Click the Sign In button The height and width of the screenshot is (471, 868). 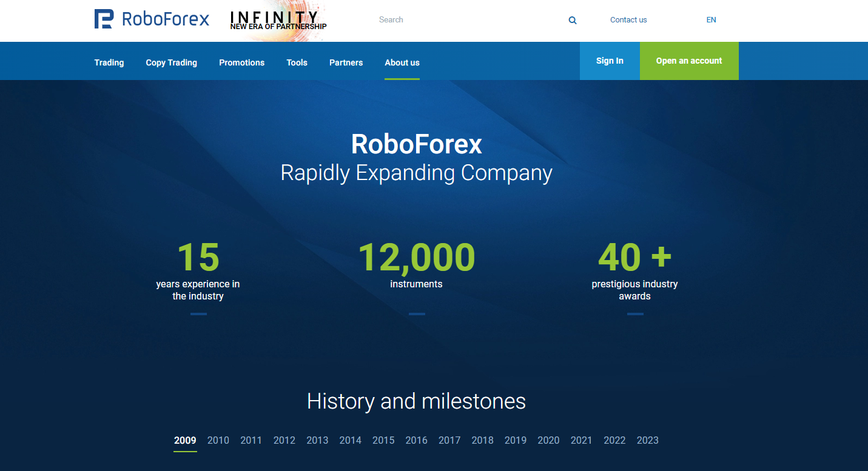[x=610, y=61]
